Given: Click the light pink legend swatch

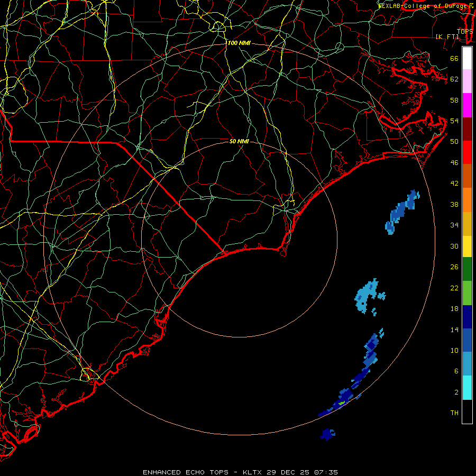Looking at the screenshot, I should (x=467, y=81).
